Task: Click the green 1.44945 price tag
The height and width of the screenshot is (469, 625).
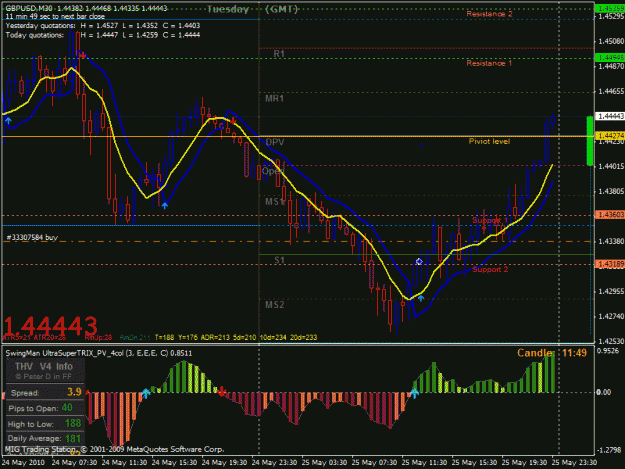Action: [x=610, y=58]
